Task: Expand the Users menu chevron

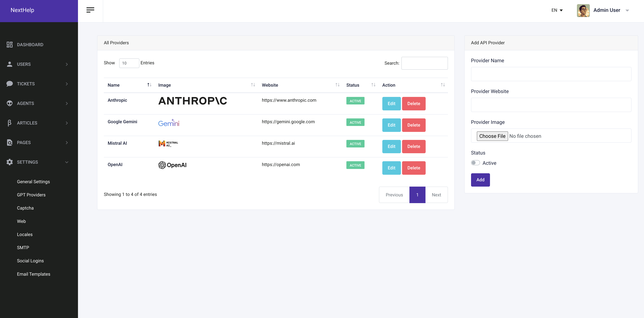Action: click(x=67, y=64)
